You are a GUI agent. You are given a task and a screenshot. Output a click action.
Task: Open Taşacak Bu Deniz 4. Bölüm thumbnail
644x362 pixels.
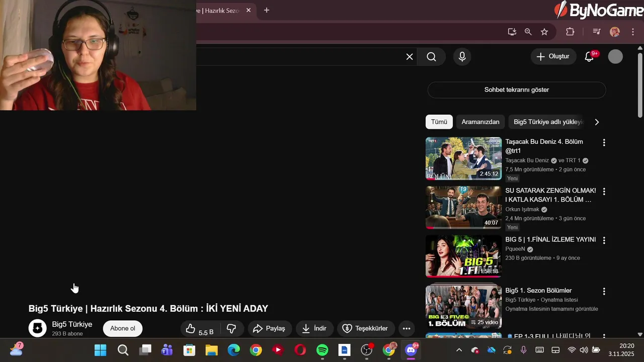click(x=463, y=158)
